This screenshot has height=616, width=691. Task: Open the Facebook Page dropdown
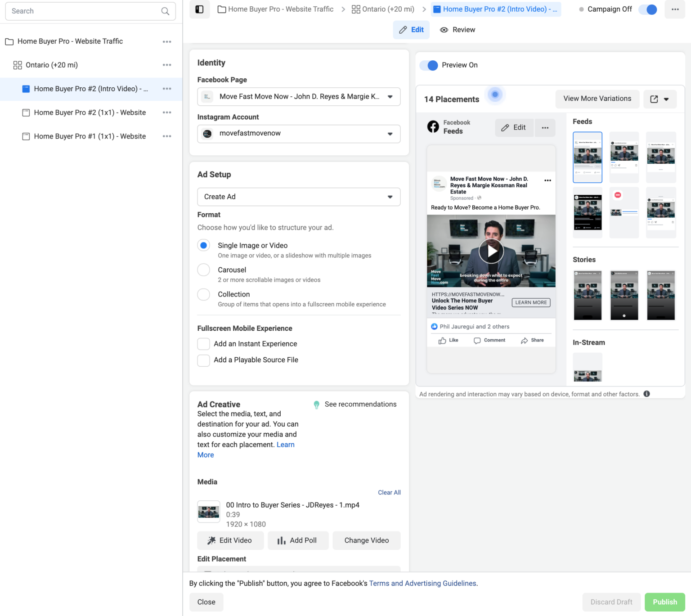point(299,97)
